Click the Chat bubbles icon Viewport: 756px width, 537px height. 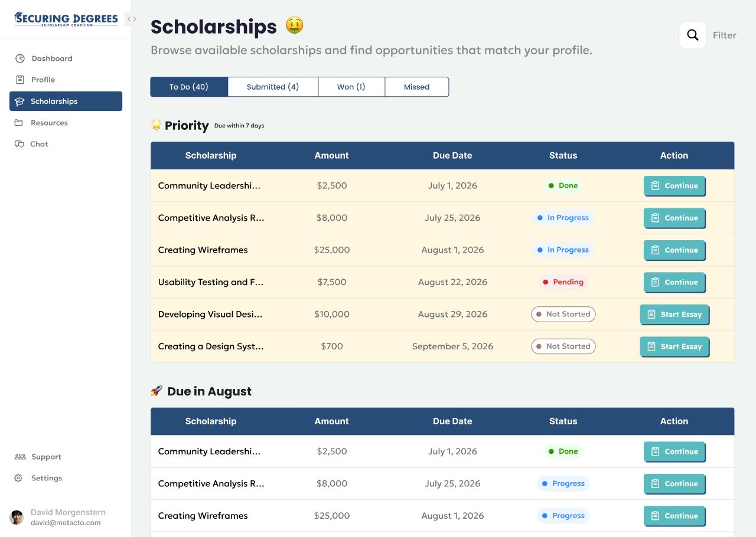pos(19,144)
